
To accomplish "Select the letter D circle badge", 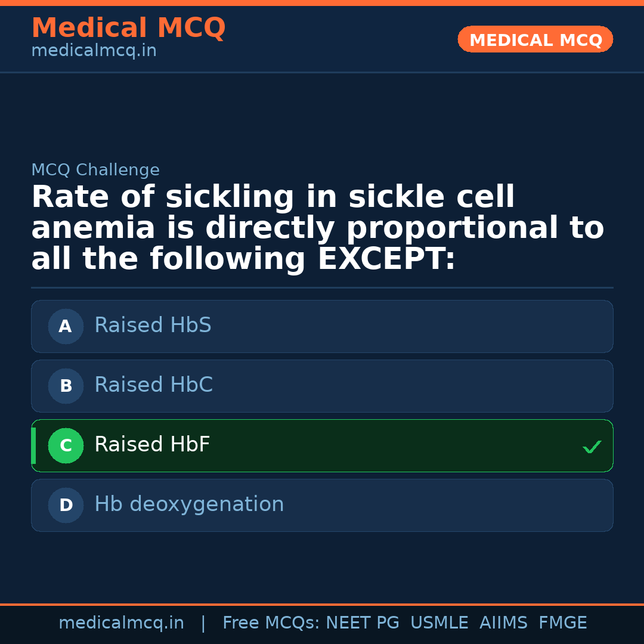I will point(66,505).
